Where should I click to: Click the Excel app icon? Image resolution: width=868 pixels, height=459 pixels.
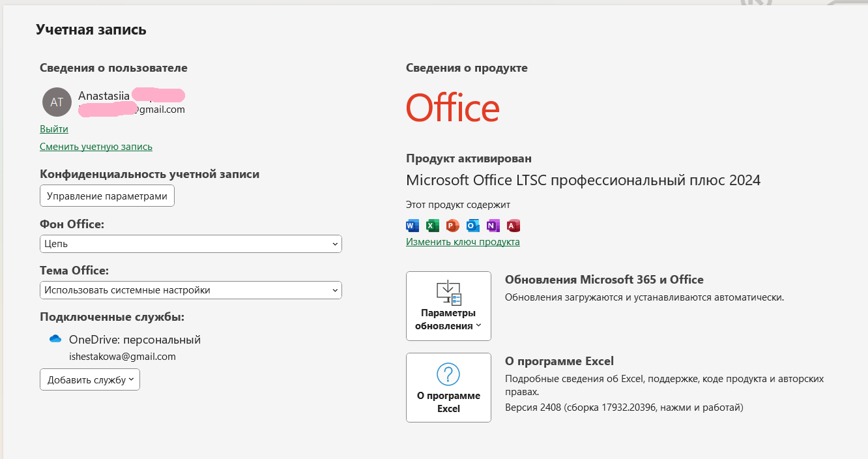(x=433, y=226)
